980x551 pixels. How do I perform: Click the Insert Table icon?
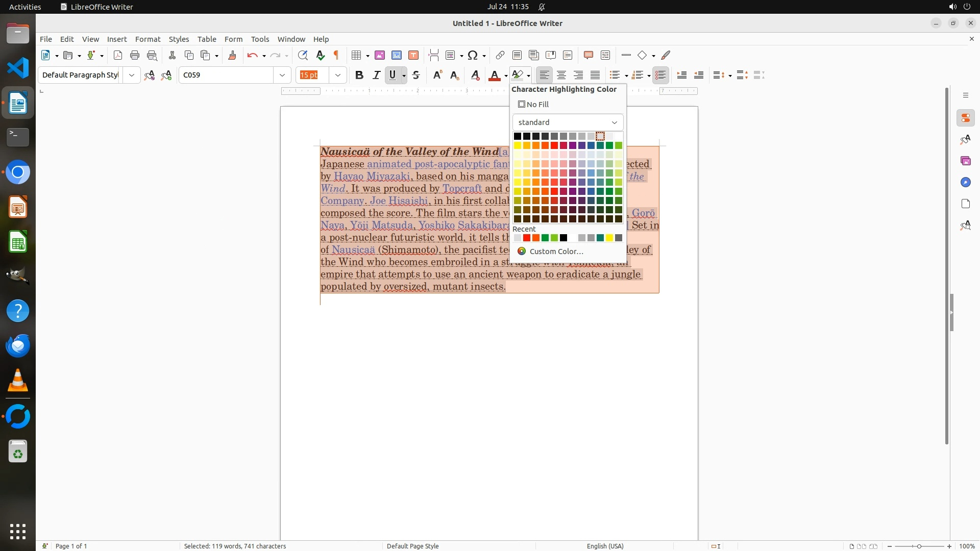357,56
